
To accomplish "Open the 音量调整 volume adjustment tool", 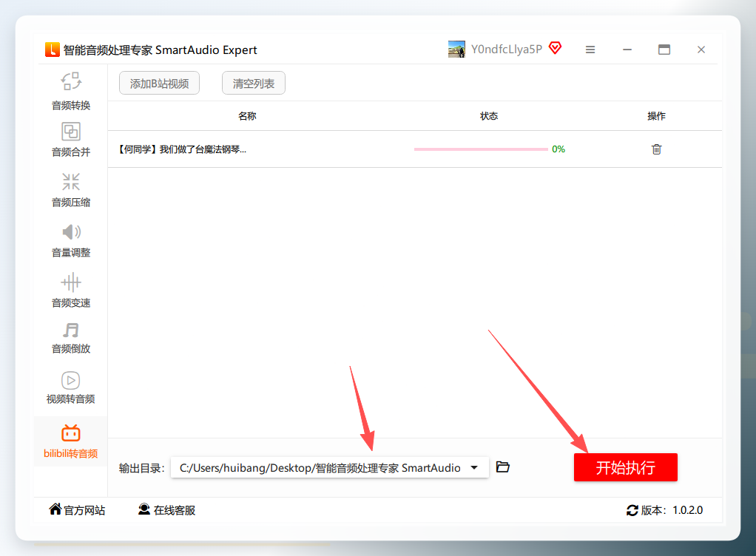I will (x=71, y=240).
